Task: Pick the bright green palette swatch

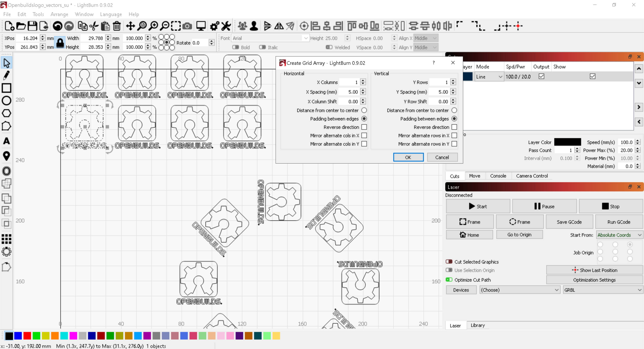Action: pos(36,336)
